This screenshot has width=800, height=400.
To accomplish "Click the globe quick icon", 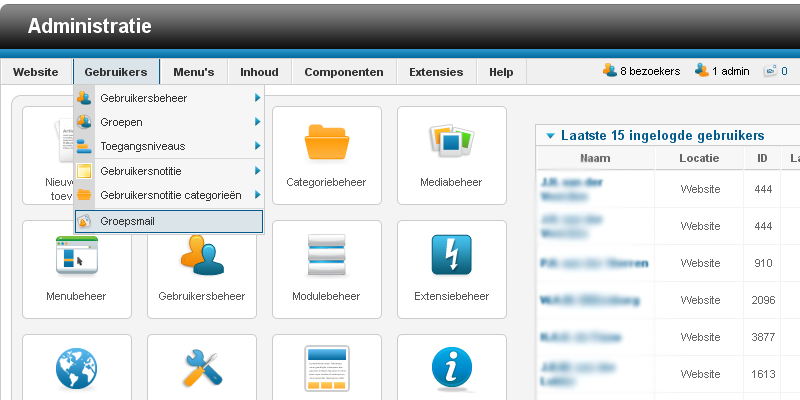I will pos(77,368).
